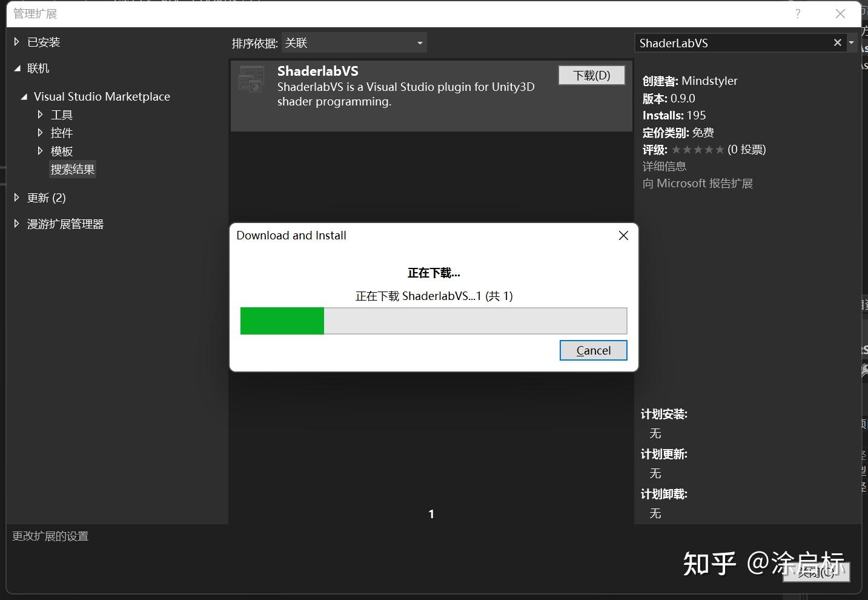Click the 创建者: Mindstyler text
This screenshot has width=868, height=600.
tap(690, 81)
